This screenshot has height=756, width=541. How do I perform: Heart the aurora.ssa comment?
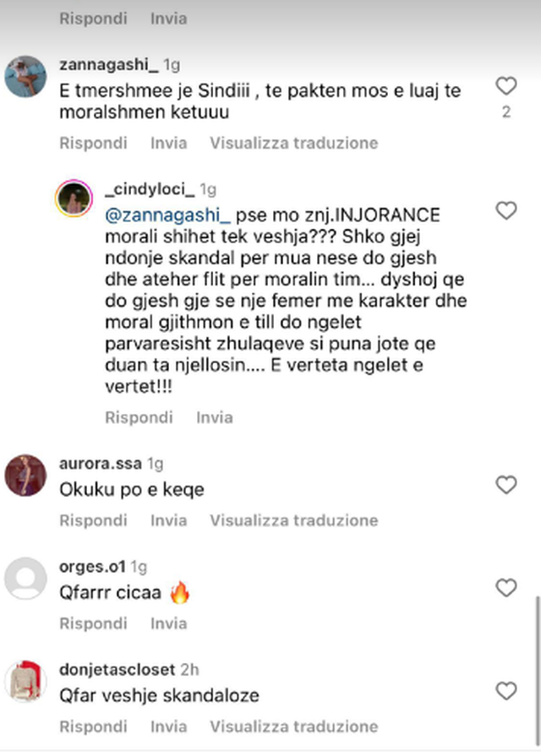tap(505, 485)
